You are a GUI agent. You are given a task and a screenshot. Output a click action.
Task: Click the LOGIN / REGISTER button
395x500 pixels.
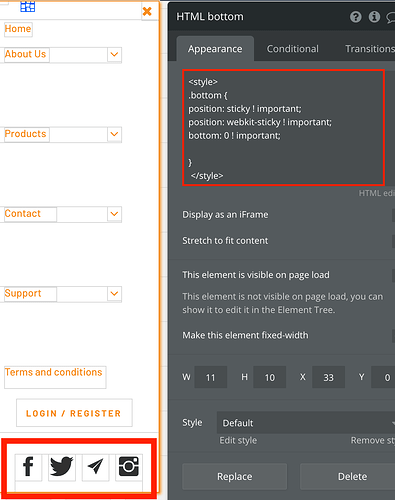click(74, 413)
